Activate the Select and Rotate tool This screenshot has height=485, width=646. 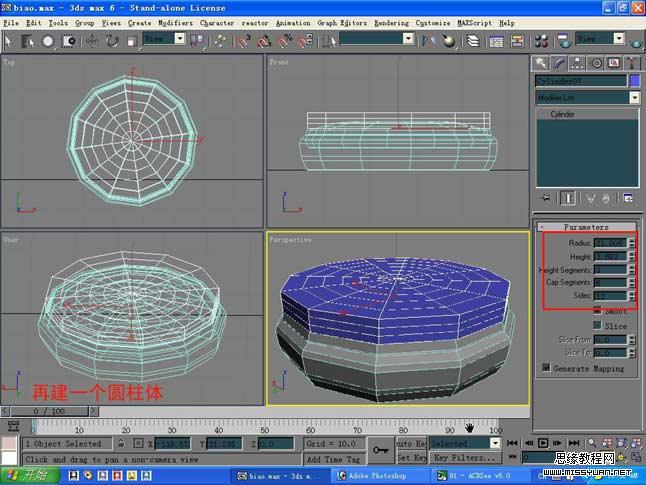click(112, 41)
